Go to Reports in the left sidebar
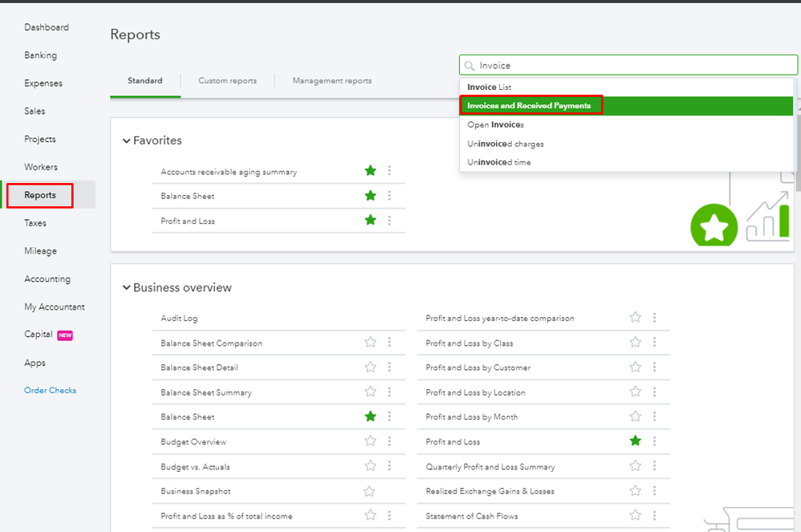The image size is (801, 532). point(40,195)
